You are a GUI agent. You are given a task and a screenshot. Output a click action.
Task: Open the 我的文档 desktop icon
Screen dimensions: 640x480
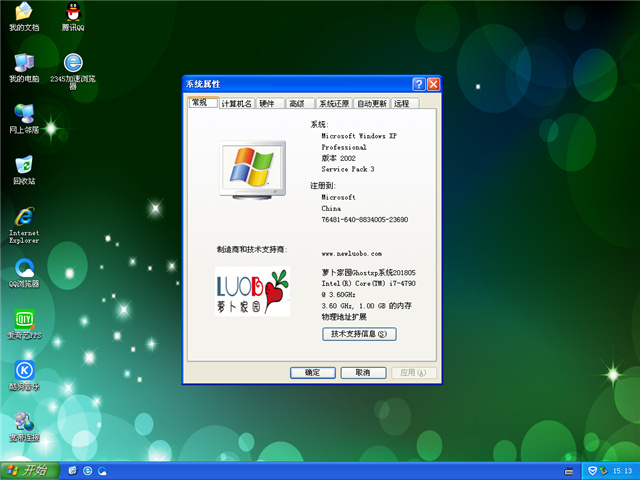(24, 16)
